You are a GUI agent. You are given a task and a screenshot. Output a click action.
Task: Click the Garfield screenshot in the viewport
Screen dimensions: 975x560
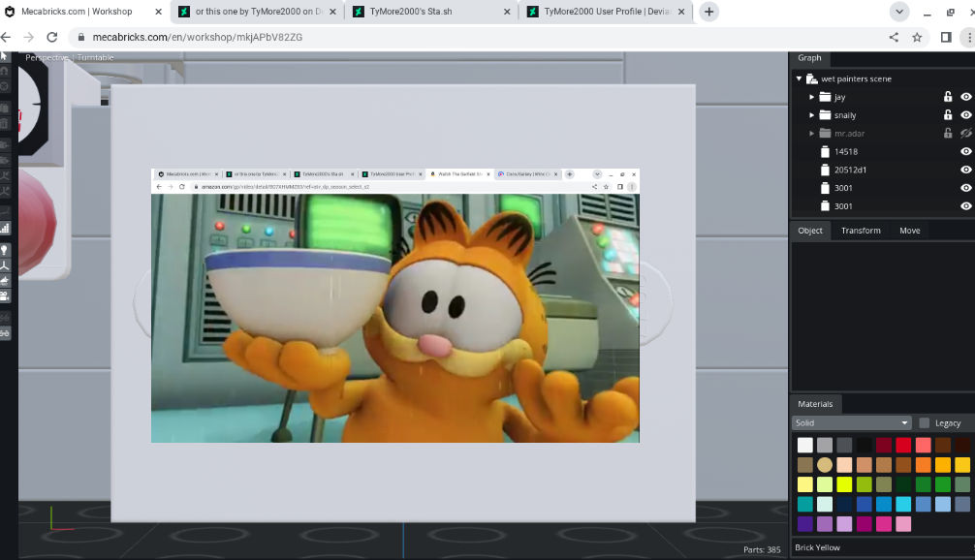pos(395,306)
